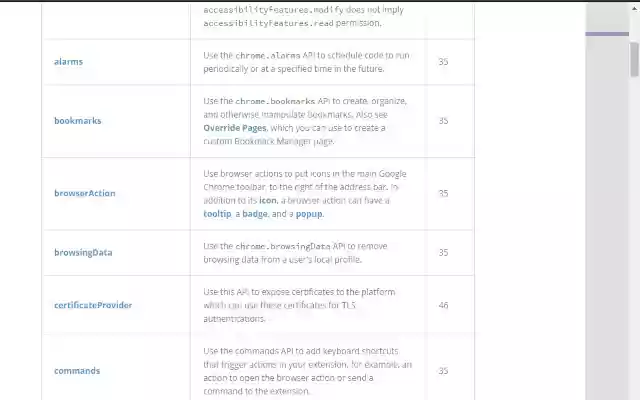Screen dimensions: 640x400
Task: Click version 35 in the bookmarks row
Action: pos(443,121)
